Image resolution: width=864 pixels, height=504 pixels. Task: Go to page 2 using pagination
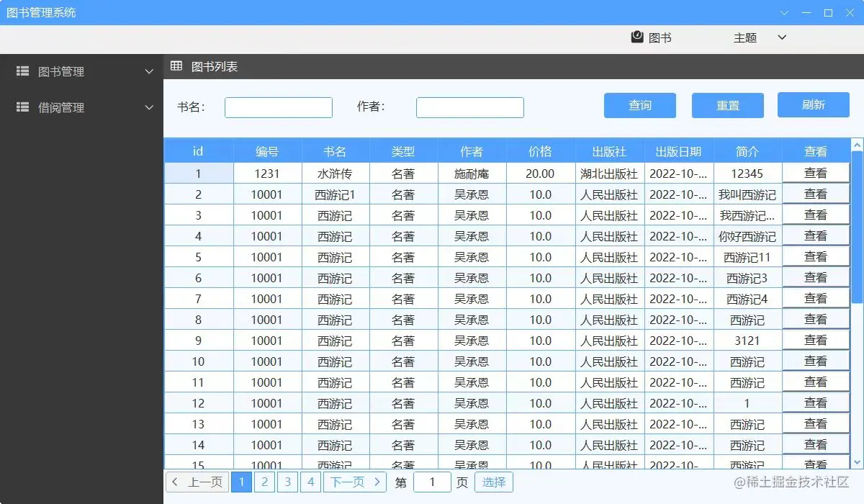pos(264,482)
